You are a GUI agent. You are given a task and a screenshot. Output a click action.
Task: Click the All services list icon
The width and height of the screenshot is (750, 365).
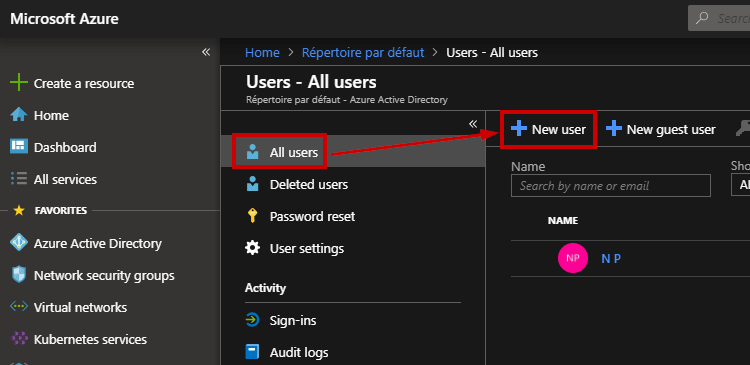pyautogui.click(x=19, y=179)
